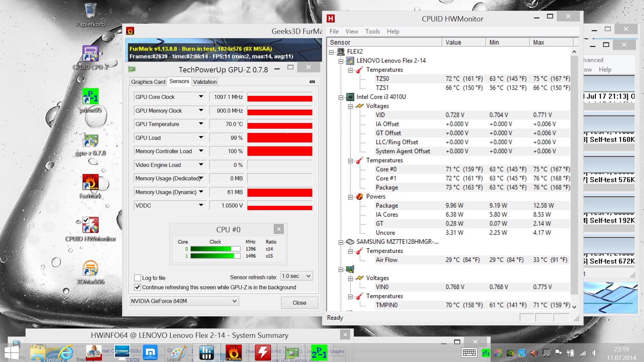Toggle the Log to file checkbox

[138, 278]
